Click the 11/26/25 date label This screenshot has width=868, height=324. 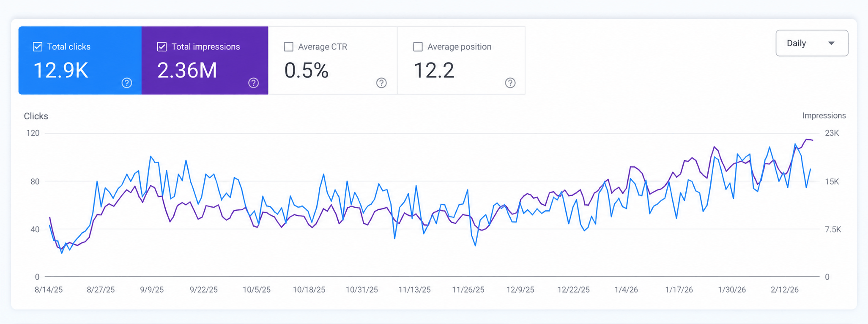click(x=468, y=290)
